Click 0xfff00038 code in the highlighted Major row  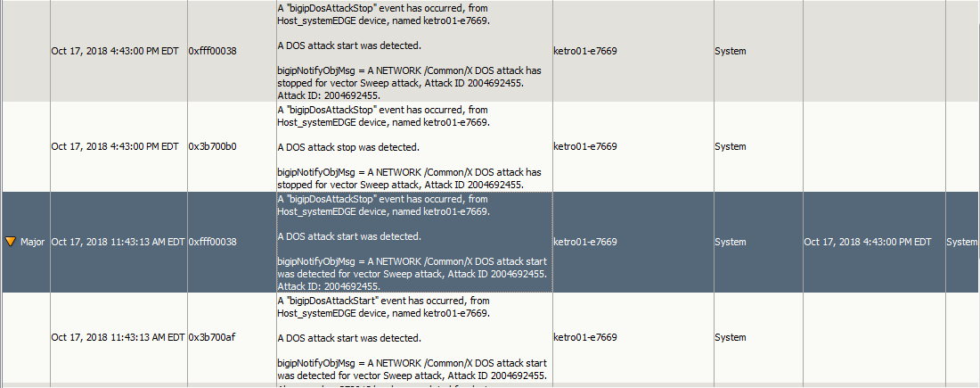212,242
